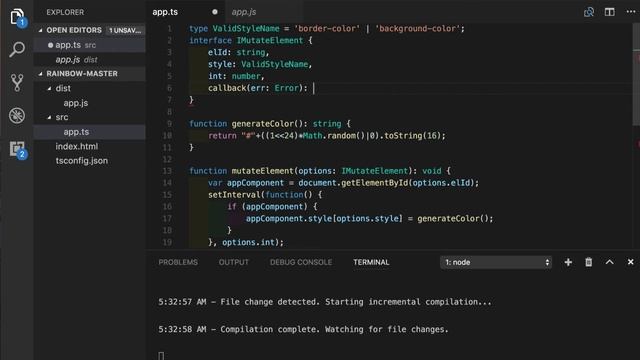The image size is (640, 360).
Task: Select app.ts under src folder
Action: [x=89, y=132]
